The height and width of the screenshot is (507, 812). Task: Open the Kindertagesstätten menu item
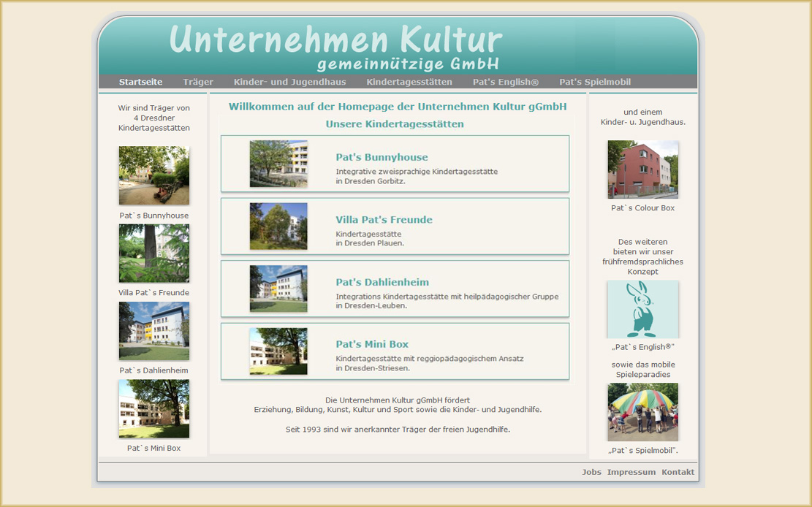click(x=409, y=82)
